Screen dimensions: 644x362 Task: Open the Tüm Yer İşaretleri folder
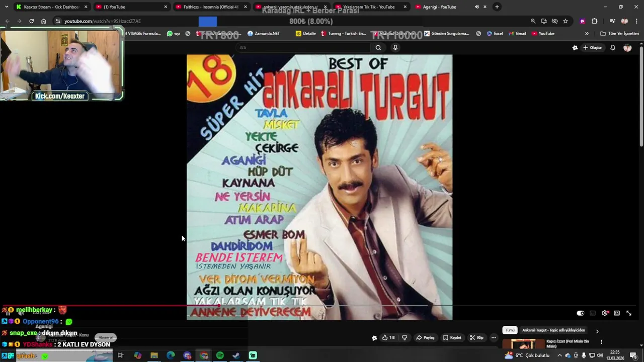(619, 34)
